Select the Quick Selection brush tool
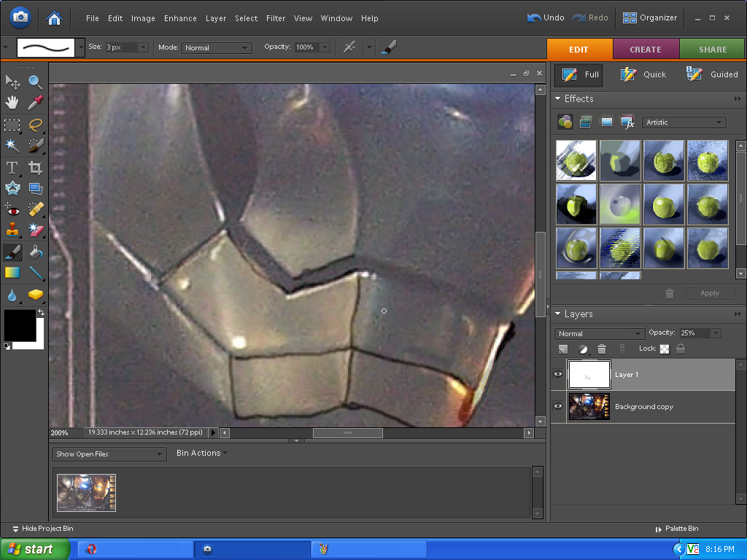Screen dimensions: 747x560 coord(35,146)
